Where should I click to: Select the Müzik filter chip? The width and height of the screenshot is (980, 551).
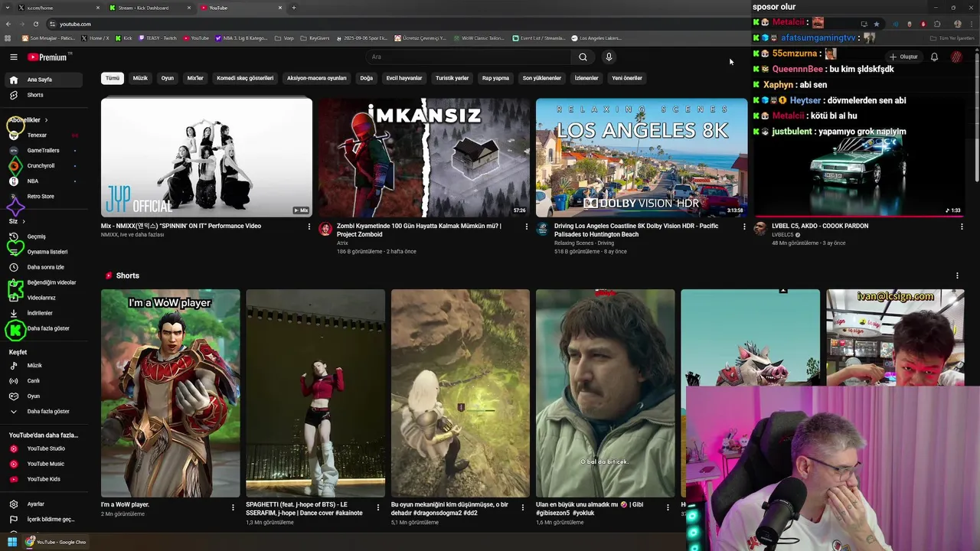(140, 78)
